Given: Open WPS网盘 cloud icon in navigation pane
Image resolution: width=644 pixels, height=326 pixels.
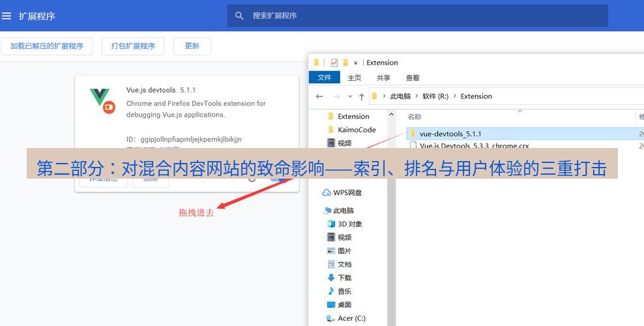Looking at the screenshot, I should (x=327, y=192).
